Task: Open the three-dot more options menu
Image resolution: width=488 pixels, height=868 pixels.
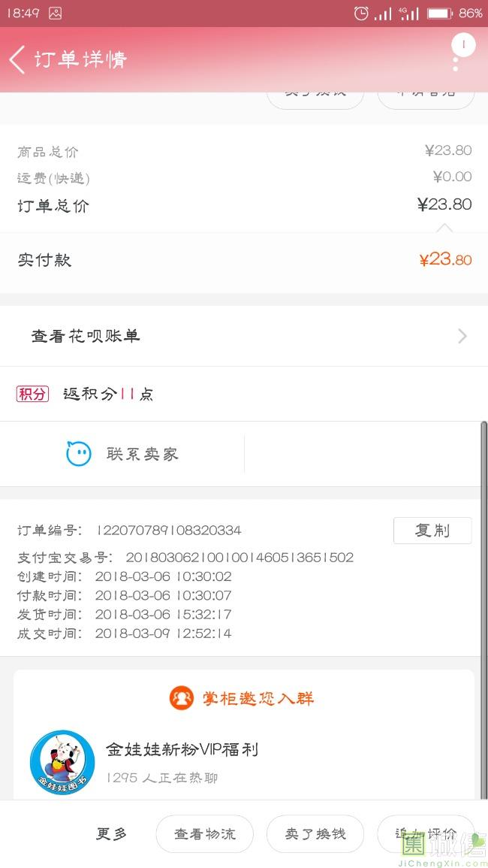Action: point(456,59)
